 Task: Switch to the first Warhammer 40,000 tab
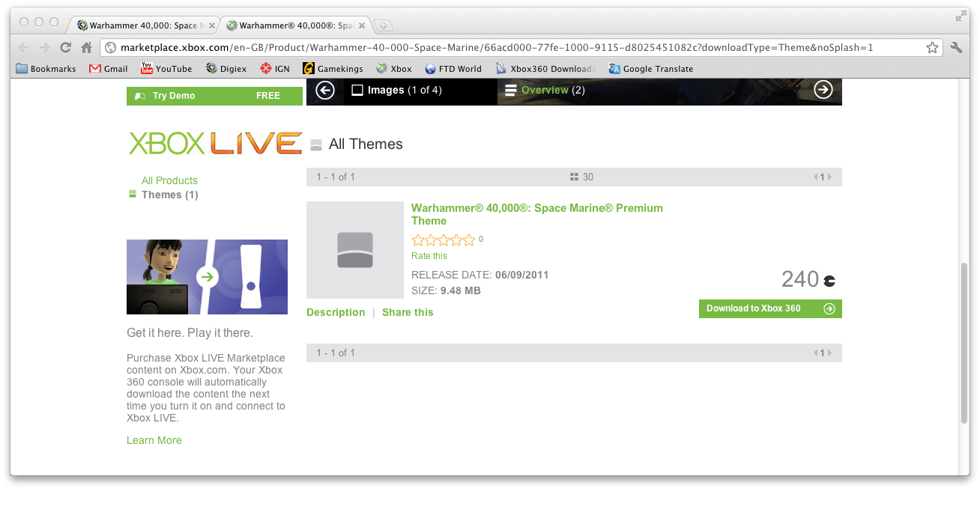[x=141, y=25]
